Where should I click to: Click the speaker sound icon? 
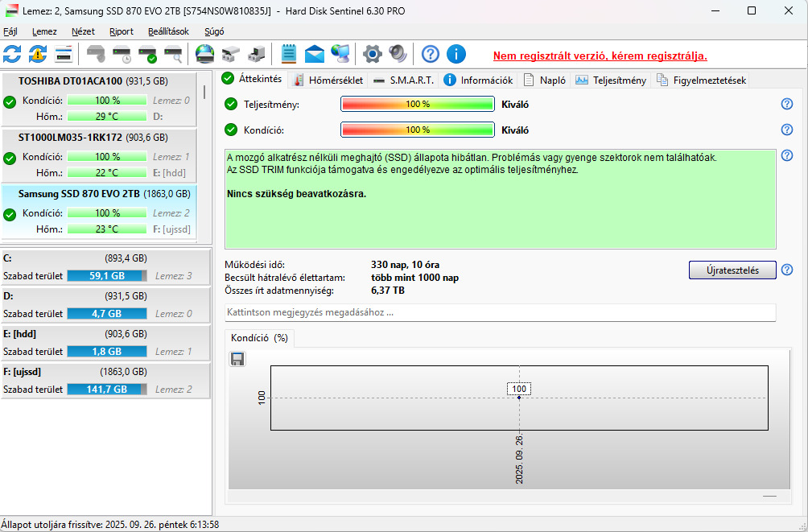398,54
